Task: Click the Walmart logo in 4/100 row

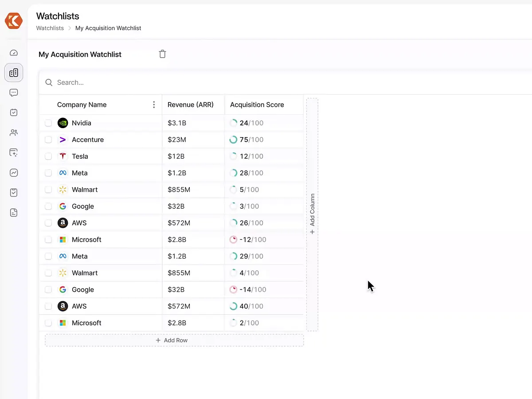Action: pyautogui.click(x=63, y=273)
